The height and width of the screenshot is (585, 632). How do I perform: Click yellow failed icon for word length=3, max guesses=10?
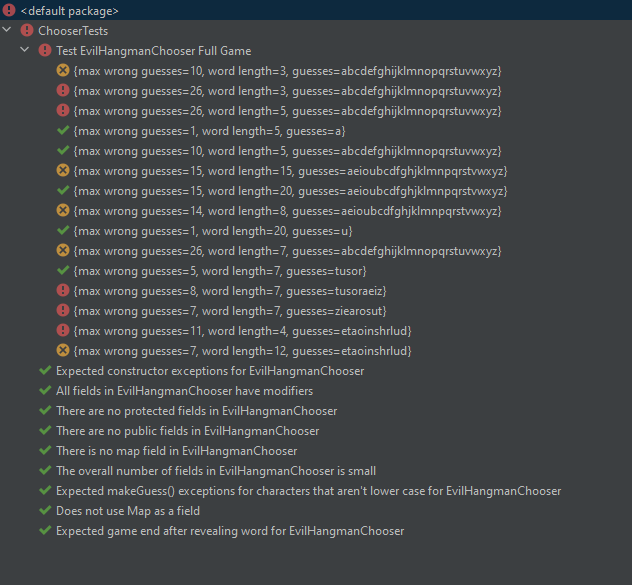[x=63, y=70]
